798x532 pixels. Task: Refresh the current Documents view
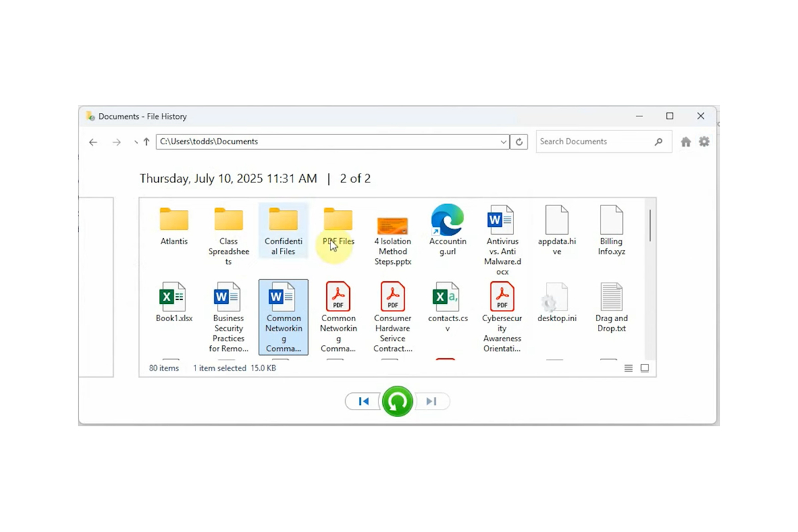[519, 142]
